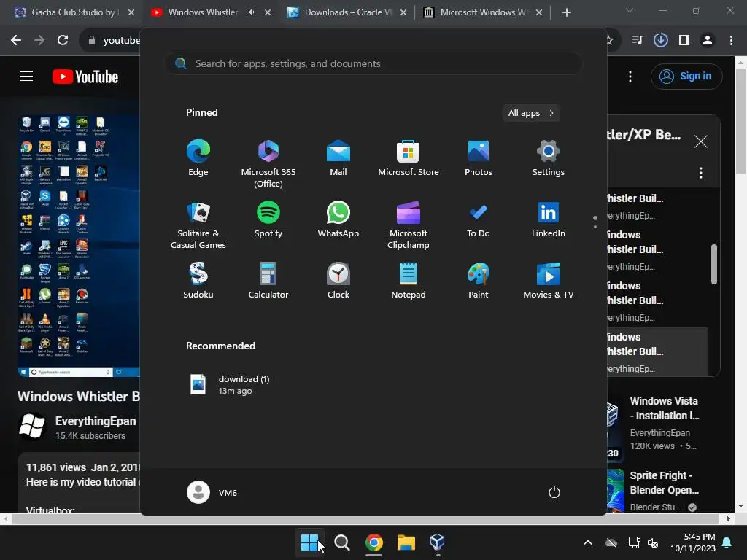This screenshot has height=560, width=747.
Task: Click the playlist panel scrollbar
Action: click(x=713, y=264)
